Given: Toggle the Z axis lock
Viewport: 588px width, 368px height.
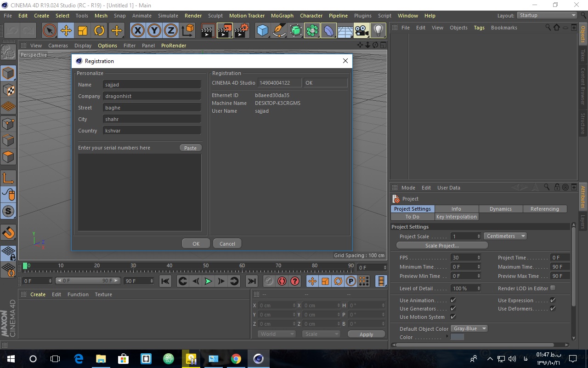Looking at the screenshot, I should [171, 31].
